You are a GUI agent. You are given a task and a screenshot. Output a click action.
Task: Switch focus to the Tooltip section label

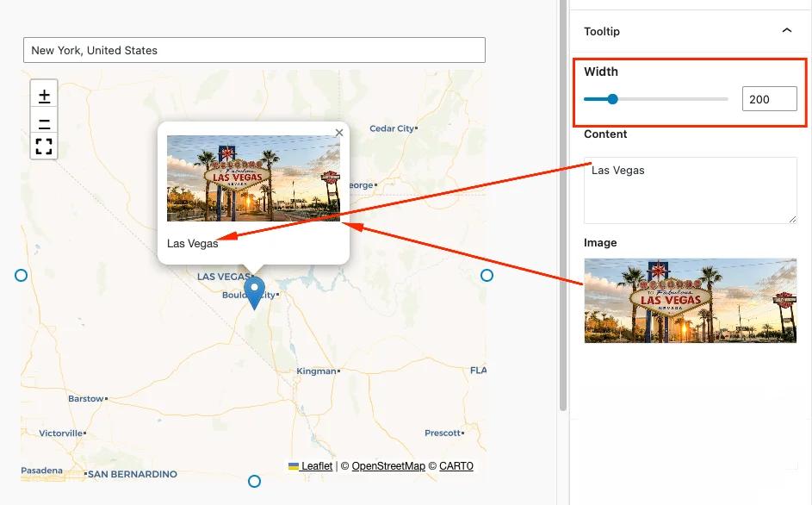click(602, 31)
